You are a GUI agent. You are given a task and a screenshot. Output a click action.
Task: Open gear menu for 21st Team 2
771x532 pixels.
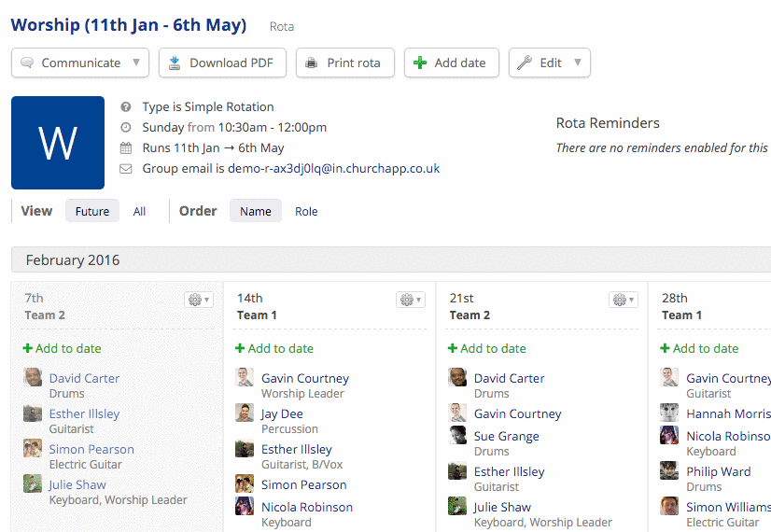624,299
